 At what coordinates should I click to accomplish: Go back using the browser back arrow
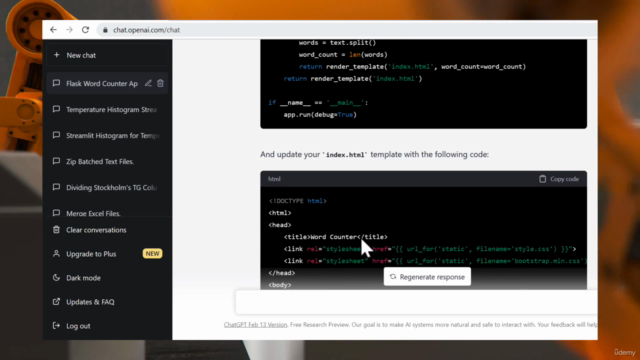53,30
